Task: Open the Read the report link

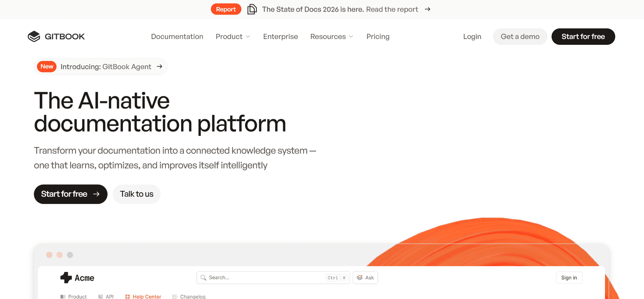Action: coord(392,9)
